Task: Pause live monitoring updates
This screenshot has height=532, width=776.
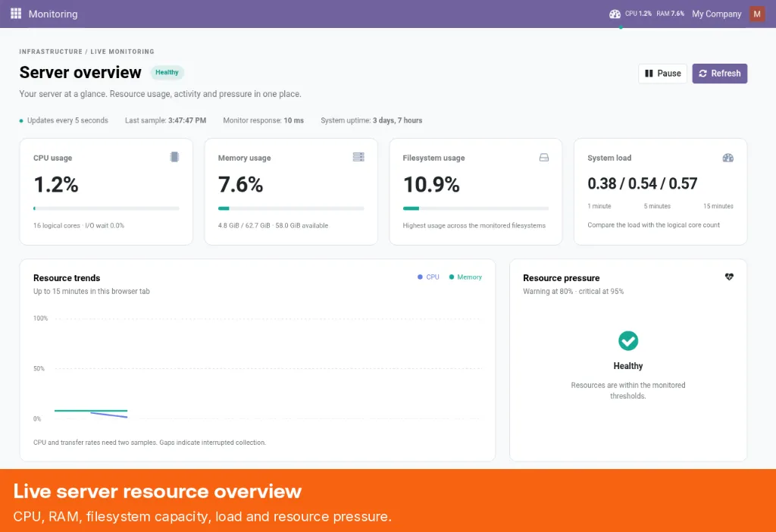Action: coord(662,74)
